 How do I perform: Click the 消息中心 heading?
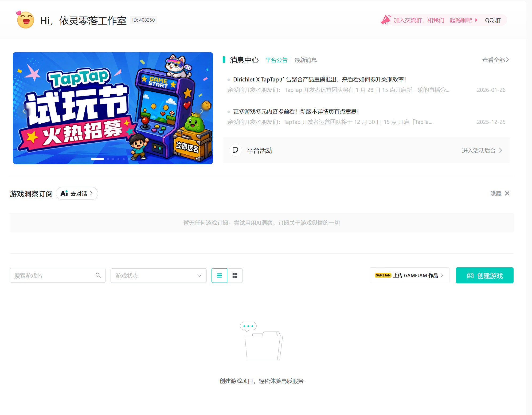tap(244, 60)
